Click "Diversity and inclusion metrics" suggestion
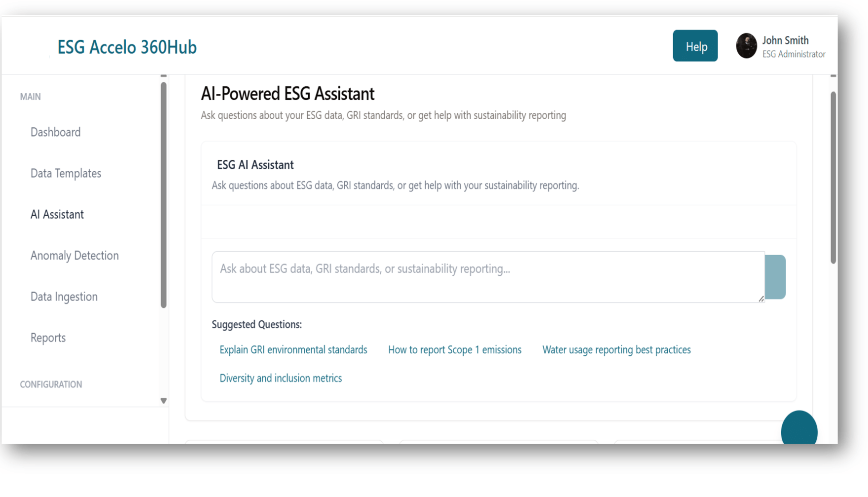Viewport: 868px width, 497px height. [280, 379]
